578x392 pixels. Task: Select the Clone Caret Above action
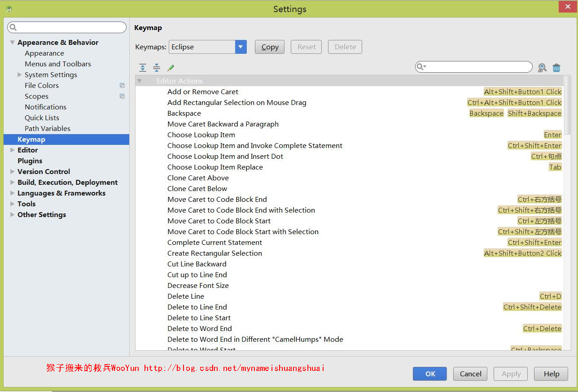pyautogui.click(x=350, y=178)
